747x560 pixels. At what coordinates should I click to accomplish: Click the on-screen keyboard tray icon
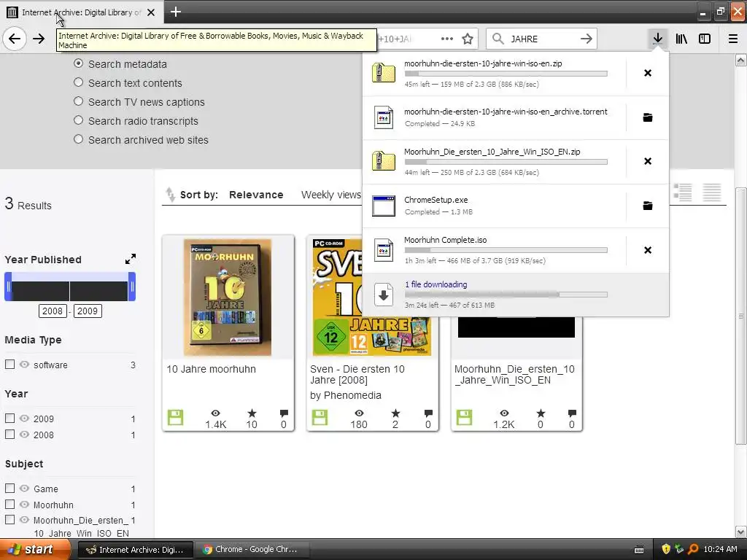pos(639,550)
